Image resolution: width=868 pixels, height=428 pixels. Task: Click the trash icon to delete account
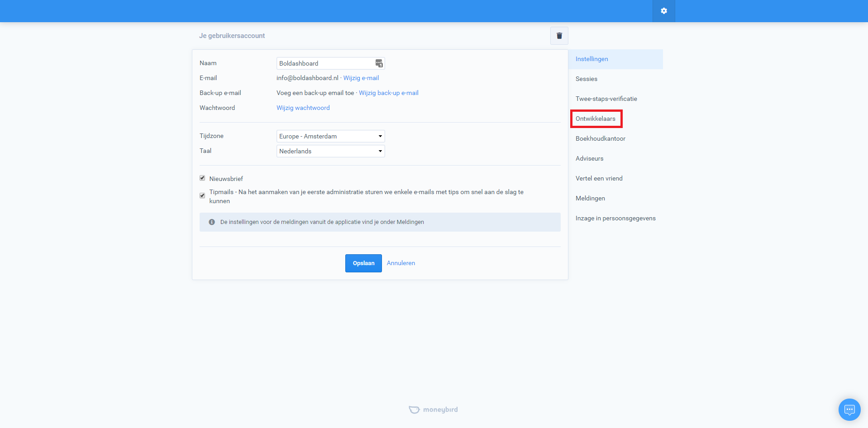559,36
